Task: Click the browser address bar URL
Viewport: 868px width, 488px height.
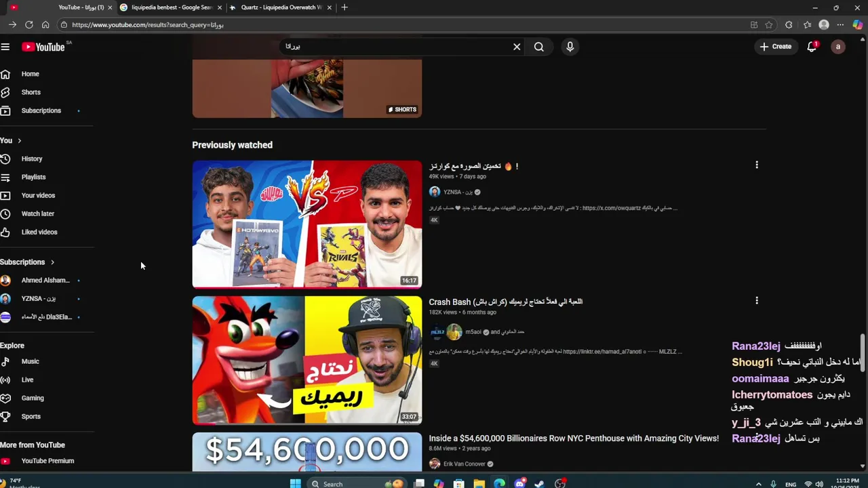Action: [x=147, y=25]
